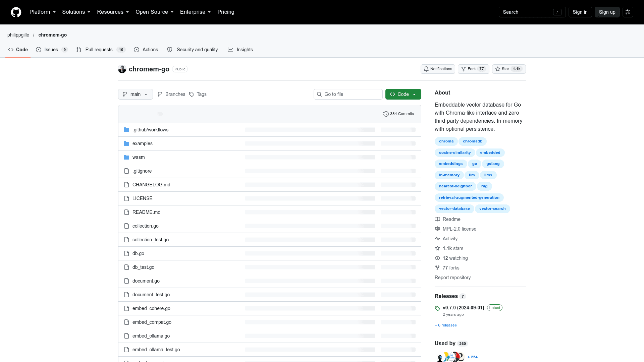Image resolution: width=644 pixels, height=362 pixels.
Task: Click the history clock icon for commits
Action: (386, 114)
